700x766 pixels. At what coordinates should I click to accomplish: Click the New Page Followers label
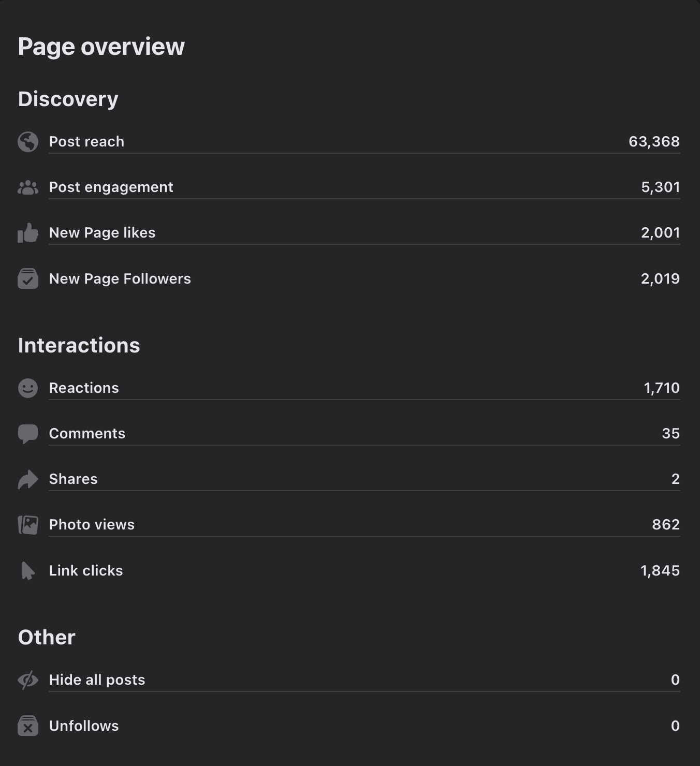tap(120, 279)
